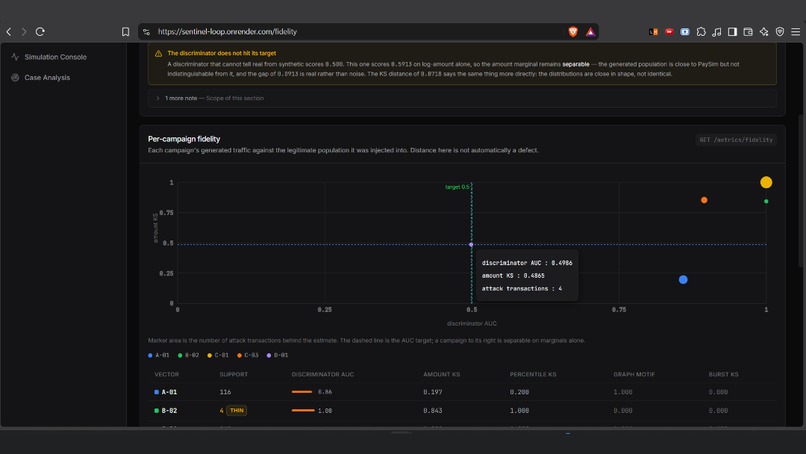This screenshot has width=806, height=454.
Task: Click the 'discriminator AUC' axis label
Action: click(472, 324)
